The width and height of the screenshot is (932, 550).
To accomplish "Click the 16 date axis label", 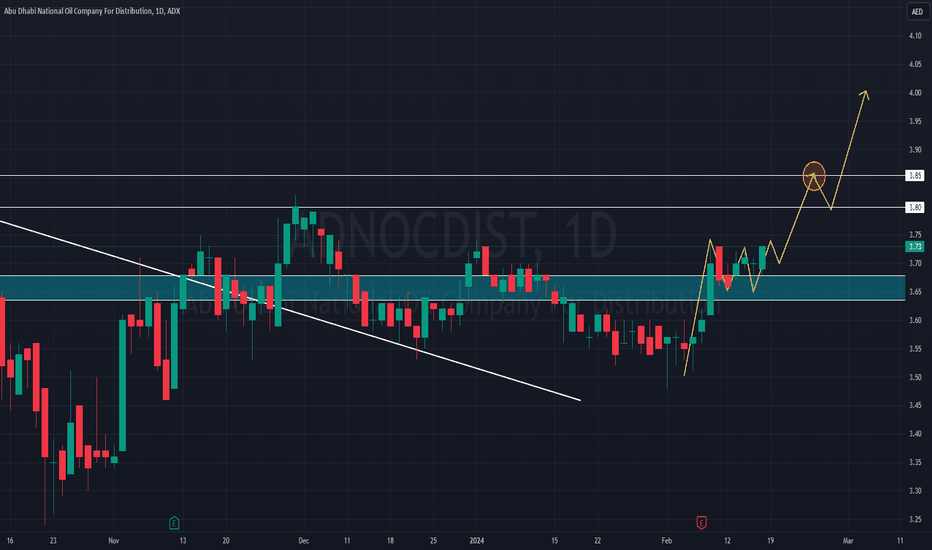I will pyautogui.click(x=10, y=540).
